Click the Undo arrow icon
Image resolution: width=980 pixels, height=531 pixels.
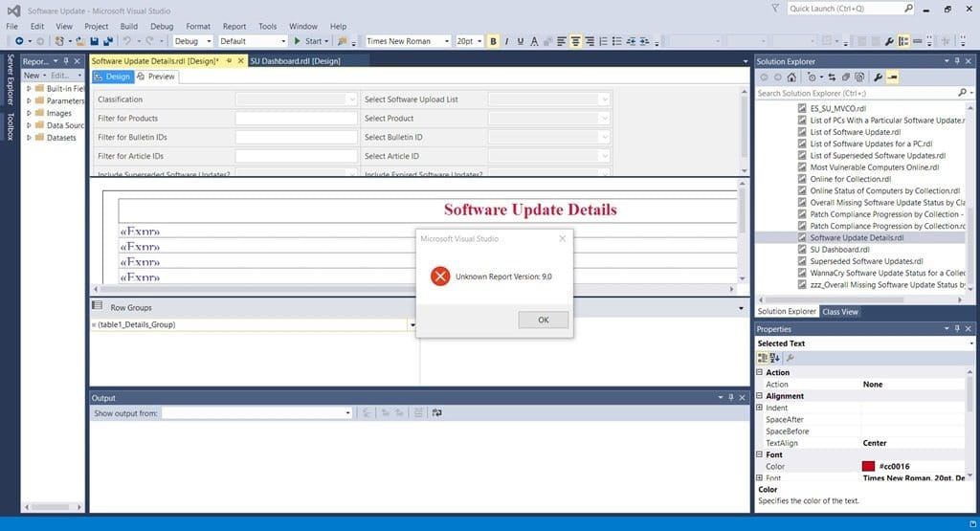point(127,41)
